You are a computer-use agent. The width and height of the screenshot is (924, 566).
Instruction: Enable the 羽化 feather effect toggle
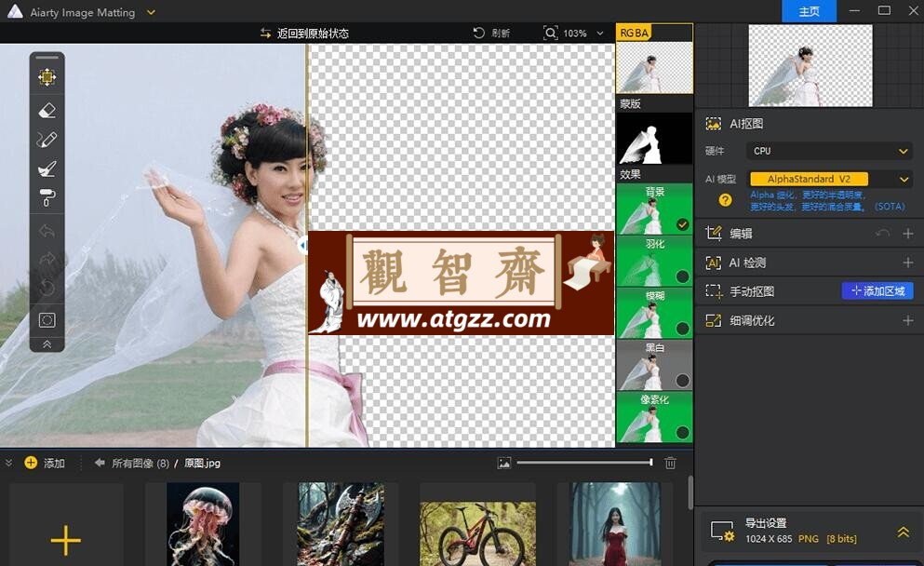click(x=682, y=276)
